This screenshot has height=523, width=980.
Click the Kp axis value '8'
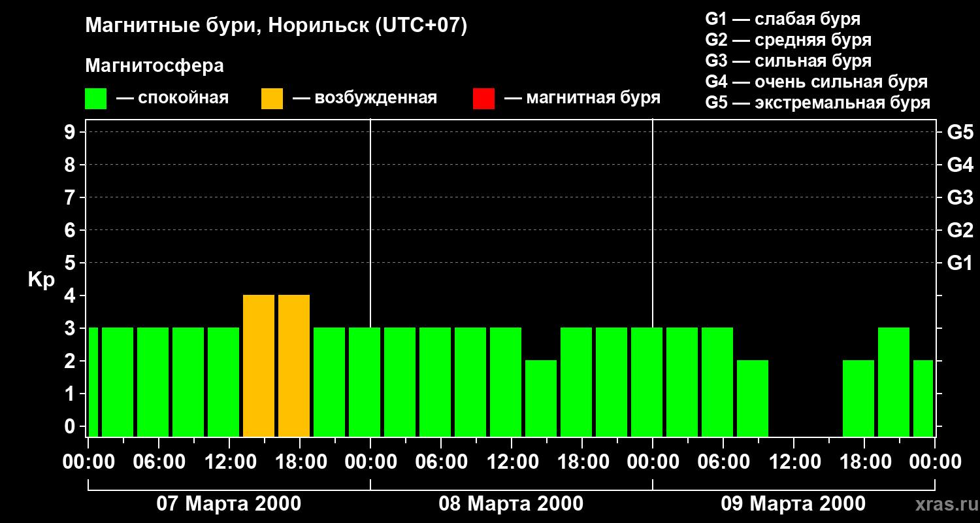[71, 165]
